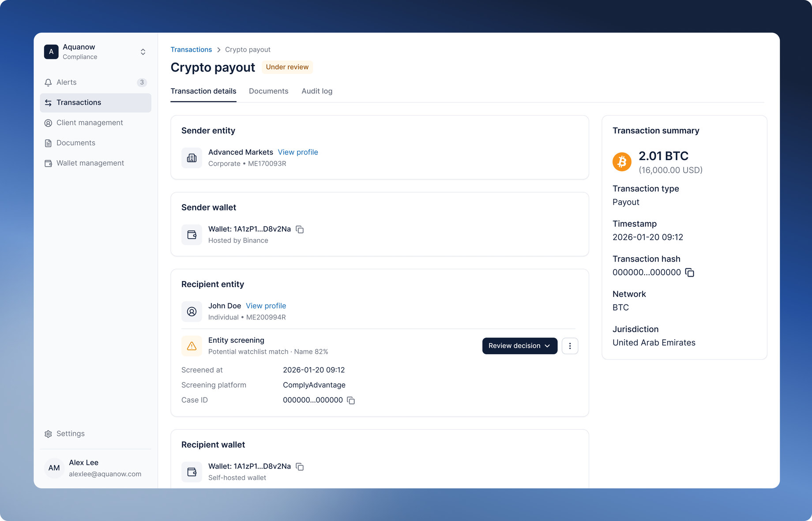Switch to the Audit log tab
Screen dimensions: 812x521
pos(317,91)
